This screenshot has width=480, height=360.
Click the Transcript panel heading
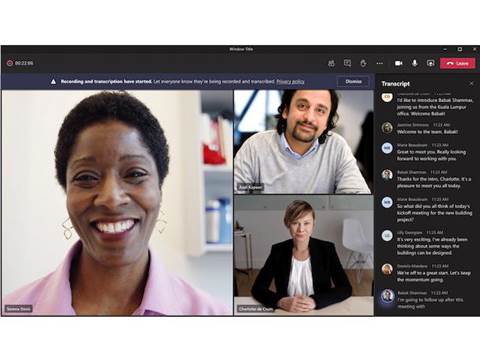(x=395, y=84)
